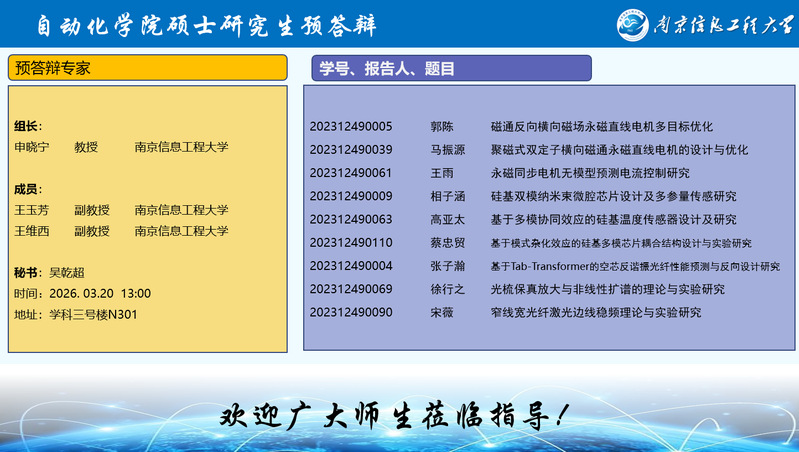The image size is (799, 452).
Task: Select committee member 王维西
Action: (32, 231)
